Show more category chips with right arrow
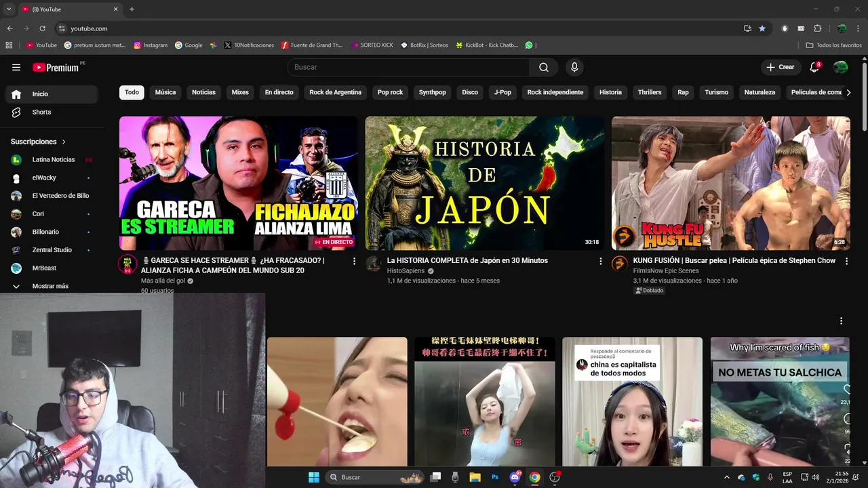This screenshot has width=868, height=488. pyautogui.click(x=848, y=92)
